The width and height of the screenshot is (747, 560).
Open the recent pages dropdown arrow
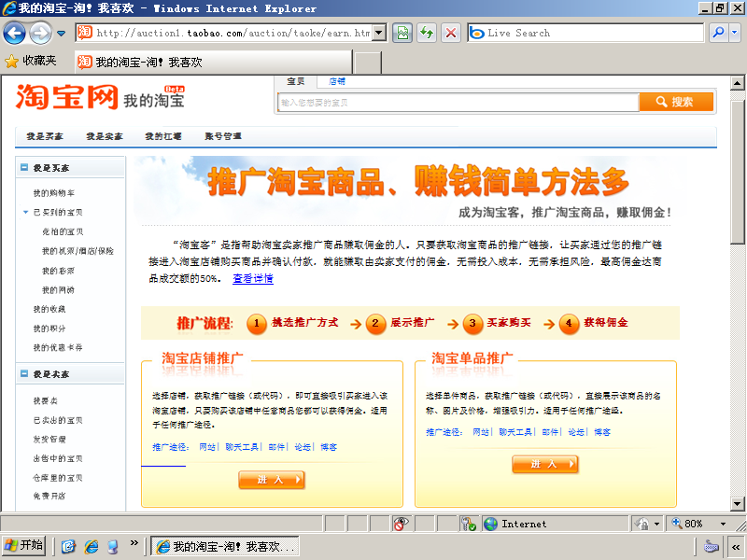(61, 34)
